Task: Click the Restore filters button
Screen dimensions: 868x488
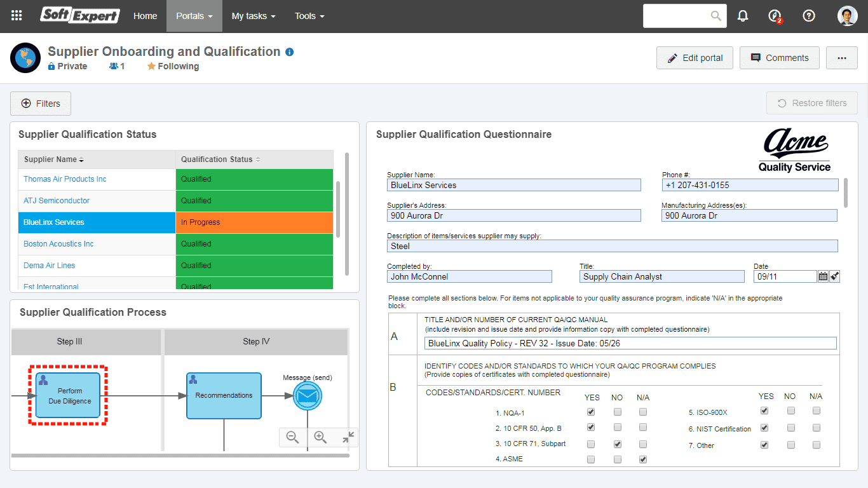Action: coord(812,103)
